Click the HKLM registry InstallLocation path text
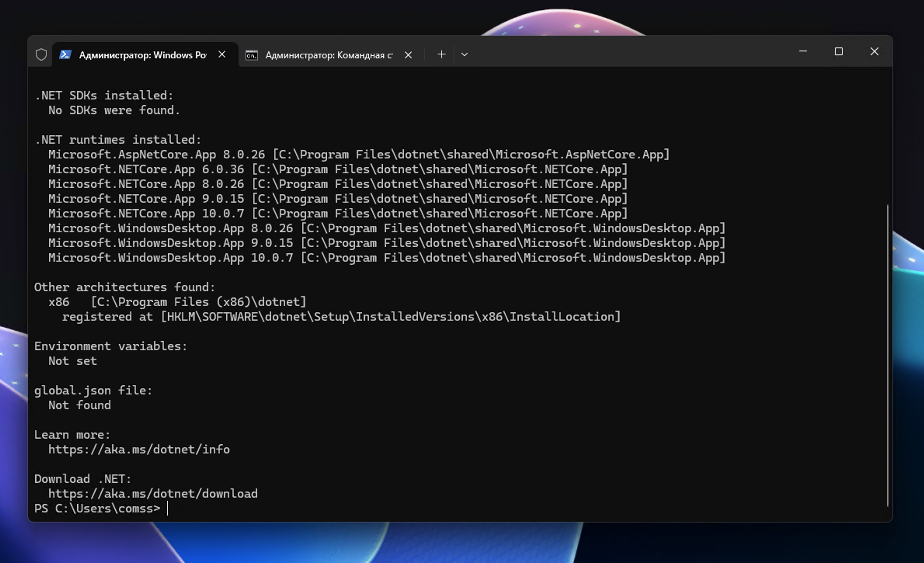This screenshot has height=563, width=924. [x=390, y=317]
